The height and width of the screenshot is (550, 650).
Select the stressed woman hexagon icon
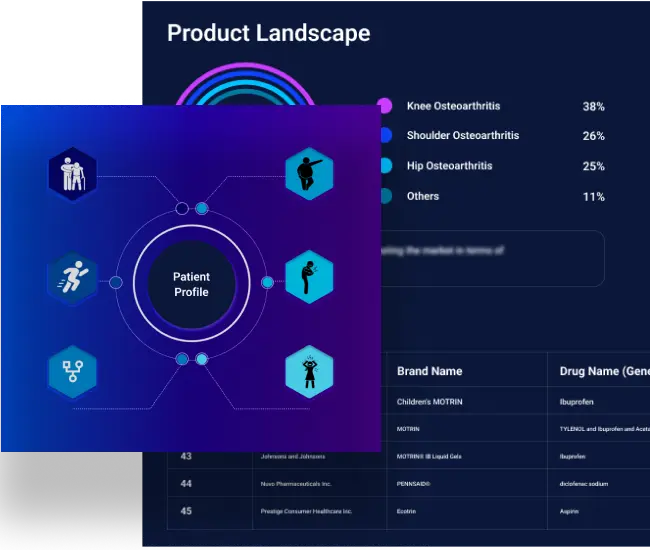tap(309, 370)
